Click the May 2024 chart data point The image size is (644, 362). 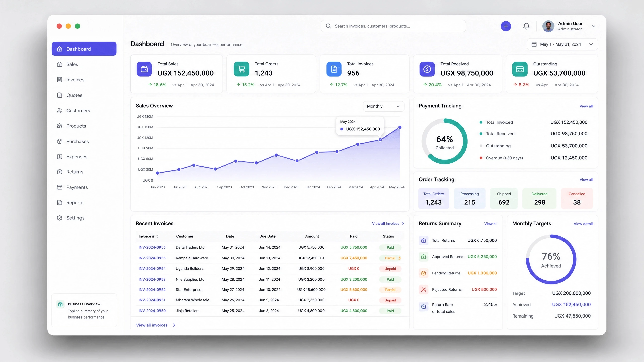[400, 127]
